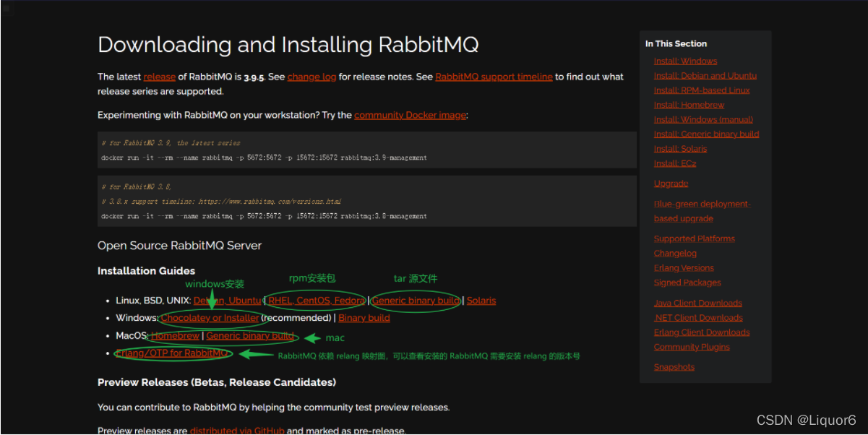Follow the "RabbitMQ support timeline" link
This screenshot has height=435, width=868.
494,77
